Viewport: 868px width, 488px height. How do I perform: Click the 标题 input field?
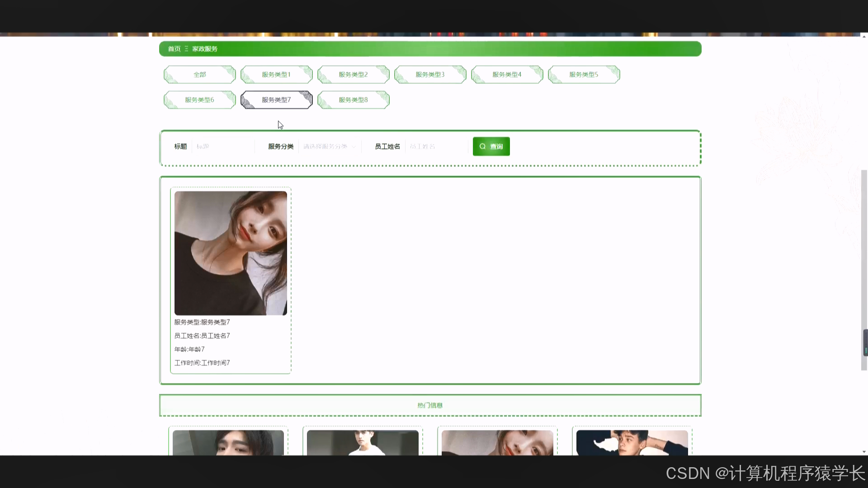pyautogui.click(x=222, y=146)
